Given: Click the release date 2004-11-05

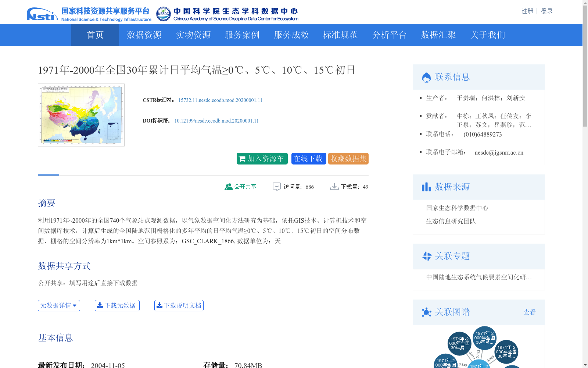Looking at the screenshot, I should pos(108,365).
